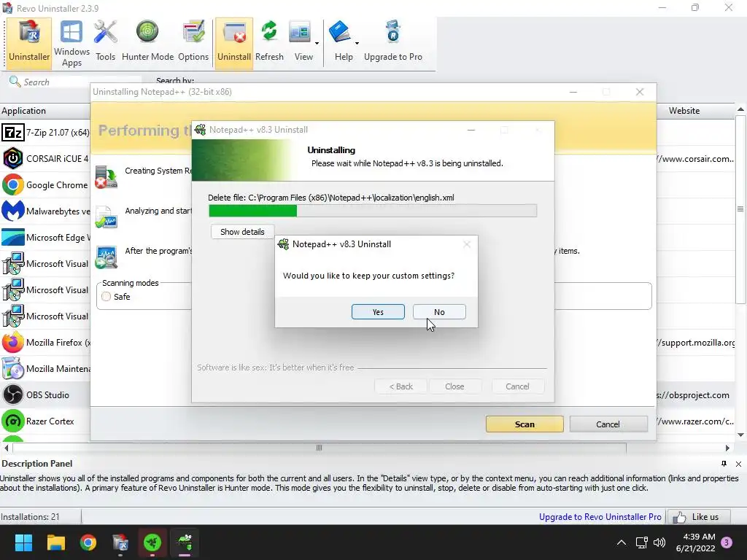
Task: Select the Mozilla Maintenance Service icon
Action: tap(13, 368)
